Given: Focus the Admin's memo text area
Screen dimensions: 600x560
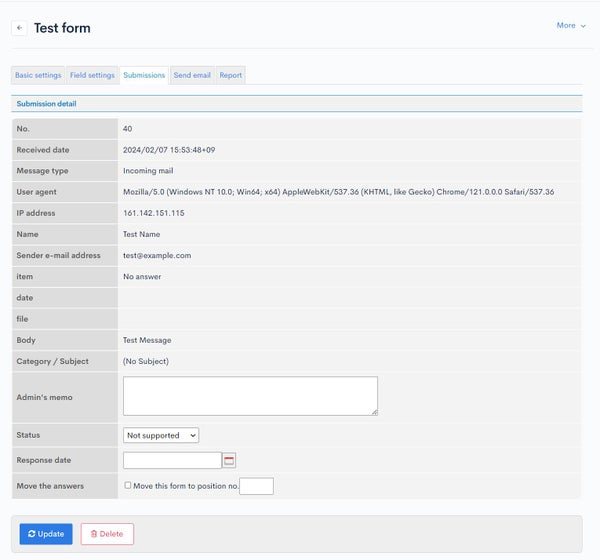Looking at the screenshot, I should (250, 396).
